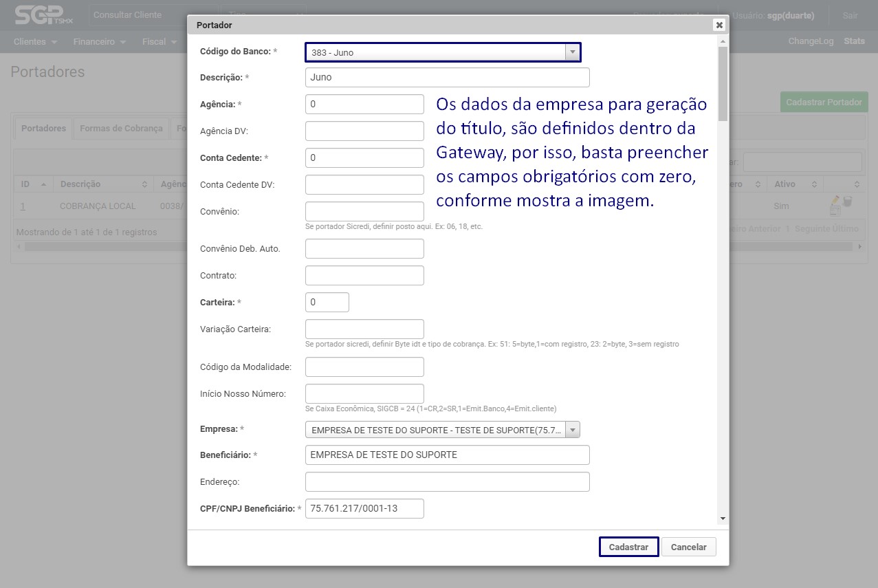
Task: Click scroll up arrow in dialog scrollbar
Action: [x=723, y=43]
